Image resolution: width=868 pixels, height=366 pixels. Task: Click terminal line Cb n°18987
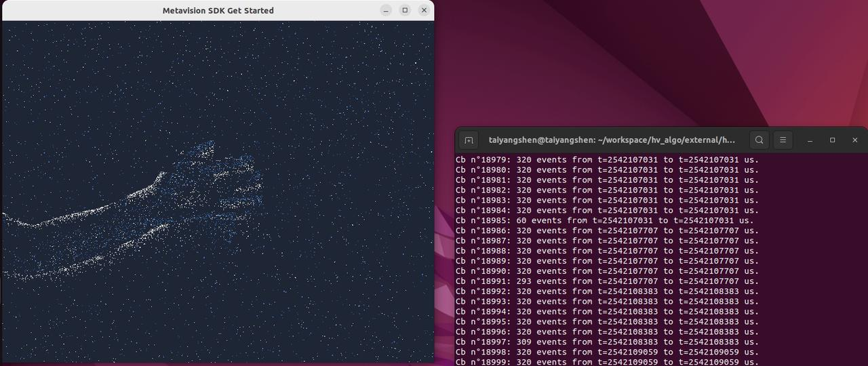click(607, 241)
